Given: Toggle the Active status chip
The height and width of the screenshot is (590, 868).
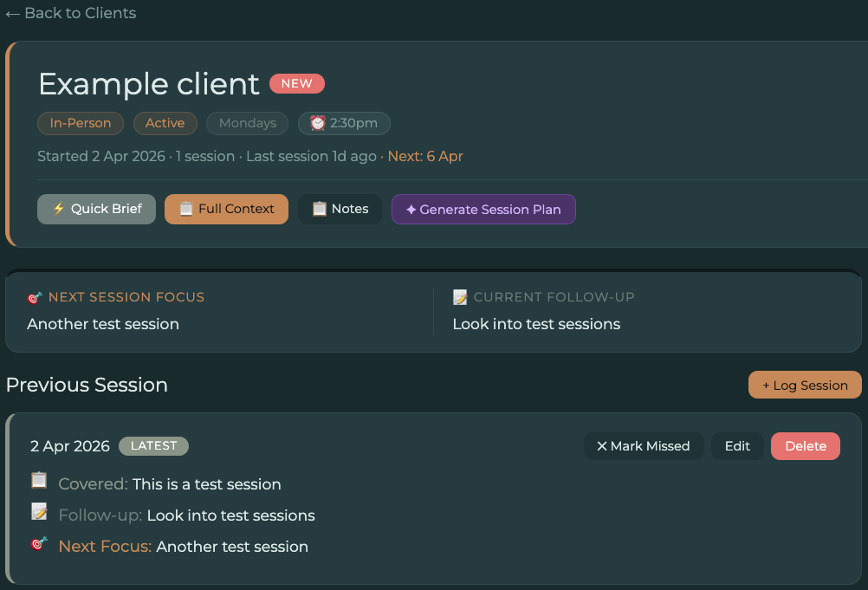Looking at the screenshot, I should click(x=165, y=123).
